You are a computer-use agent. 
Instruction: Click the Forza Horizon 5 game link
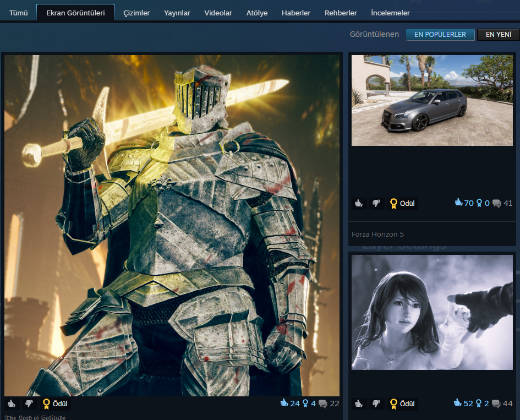coord(377,234)
